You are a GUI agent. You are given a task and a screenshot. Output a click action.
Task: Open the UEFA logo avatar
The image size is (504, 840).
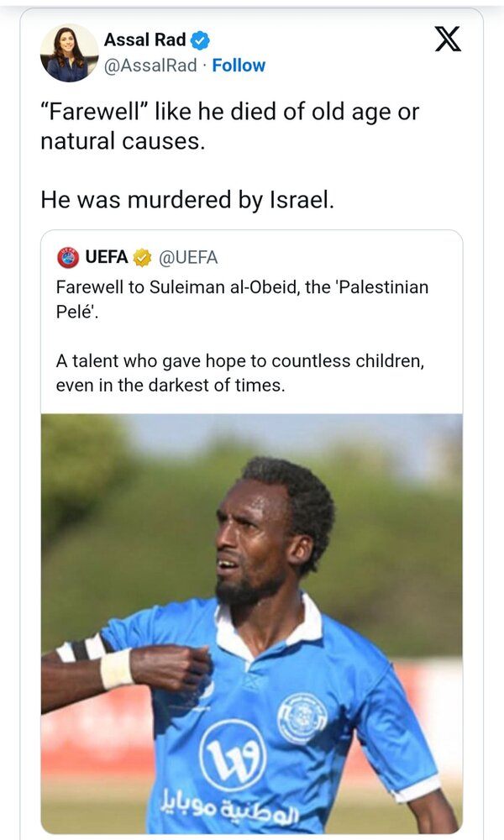coord(67,257)
